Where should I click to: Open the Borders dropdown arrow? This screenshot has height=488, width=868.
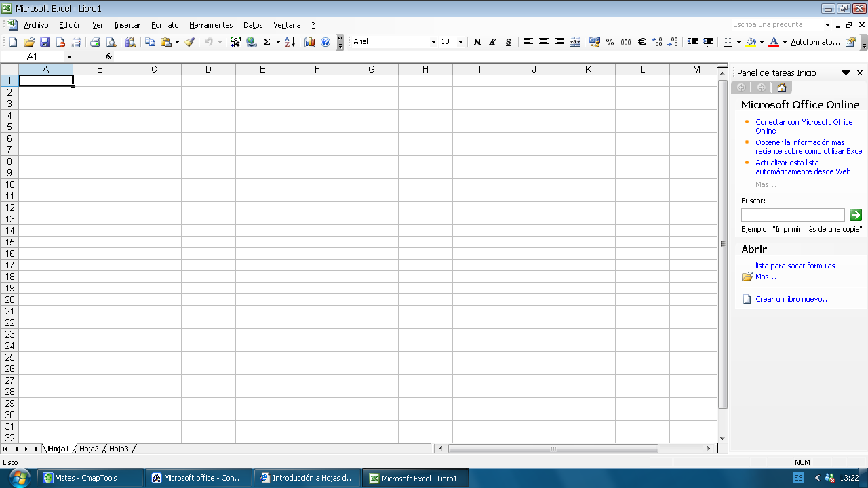(x=738, y=42)
